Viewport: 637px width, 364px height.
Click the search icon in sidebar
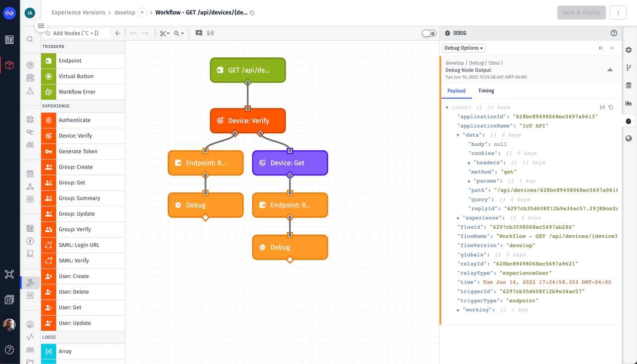[30, 39]
